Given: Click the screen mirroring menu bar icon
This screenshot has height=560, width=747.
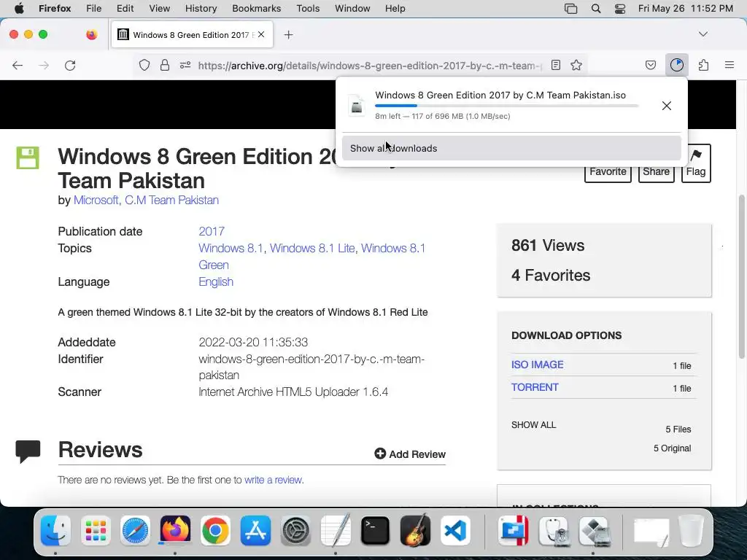Looking at the screenshot, I should pyautogui.click(x=570, y=9).
